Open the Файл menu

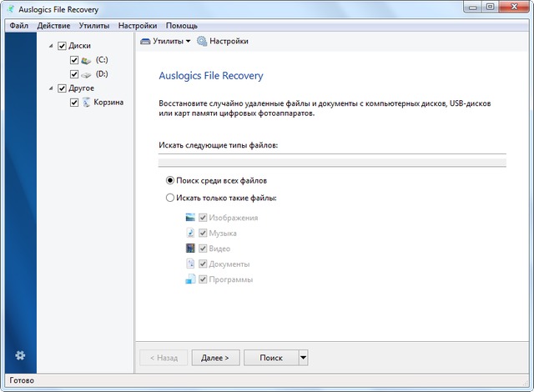coord(19,26)
